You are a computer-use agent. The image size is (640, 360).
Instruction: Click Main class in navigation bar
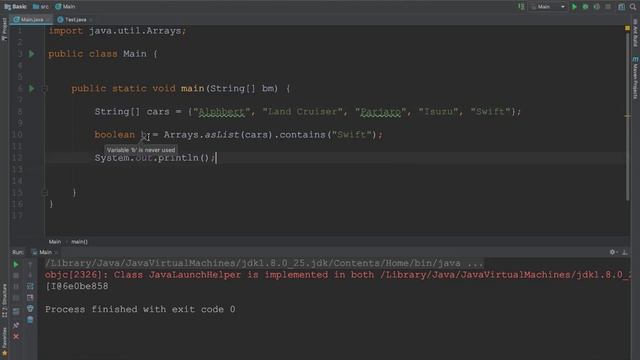pyautogui.click(x=65, y=7)
